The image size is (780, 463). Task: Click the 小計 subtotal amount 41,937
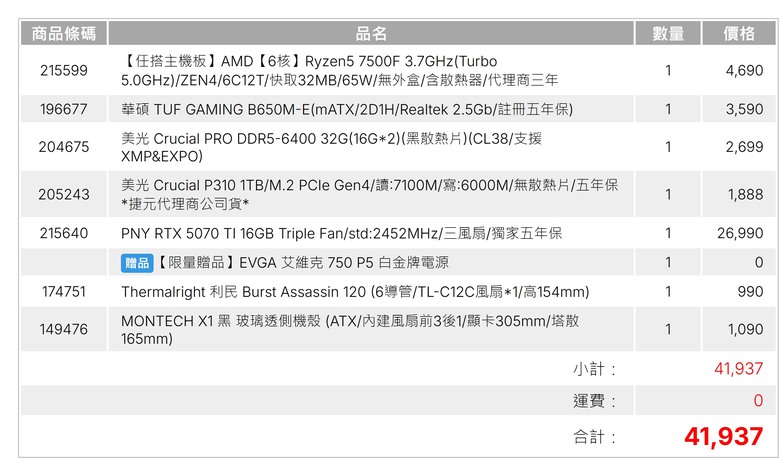tap(738, 369)
